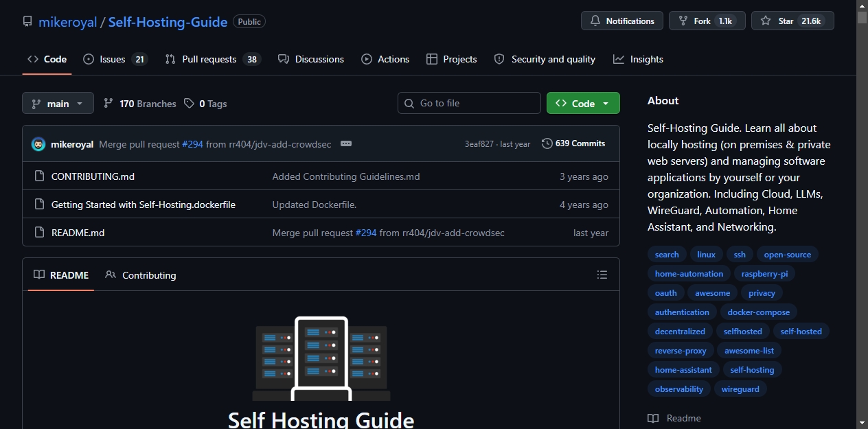This screenshot has width=868, height=429.
Task: Select the privacy topic tag
Action: point(762,293)
